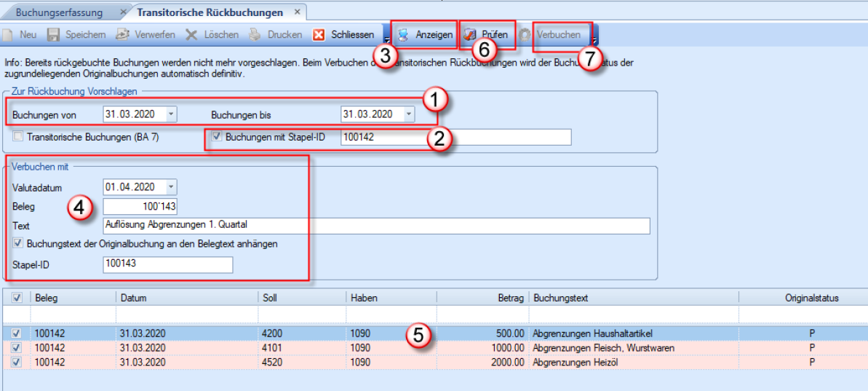
Task: Click the Stapel-ID filter field with 100142
Action: 455,138
